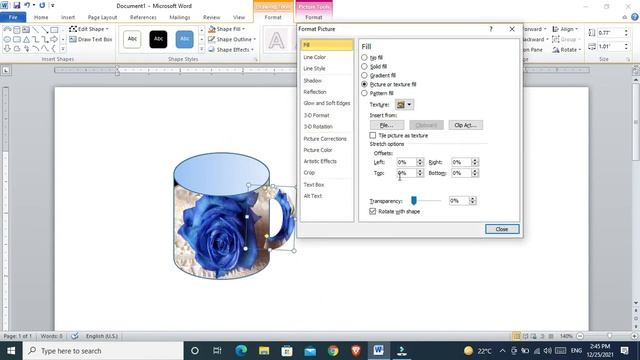Select the Solid fill radio button
This screenshot has height=360, width=640.
click(x=364, y=66)
